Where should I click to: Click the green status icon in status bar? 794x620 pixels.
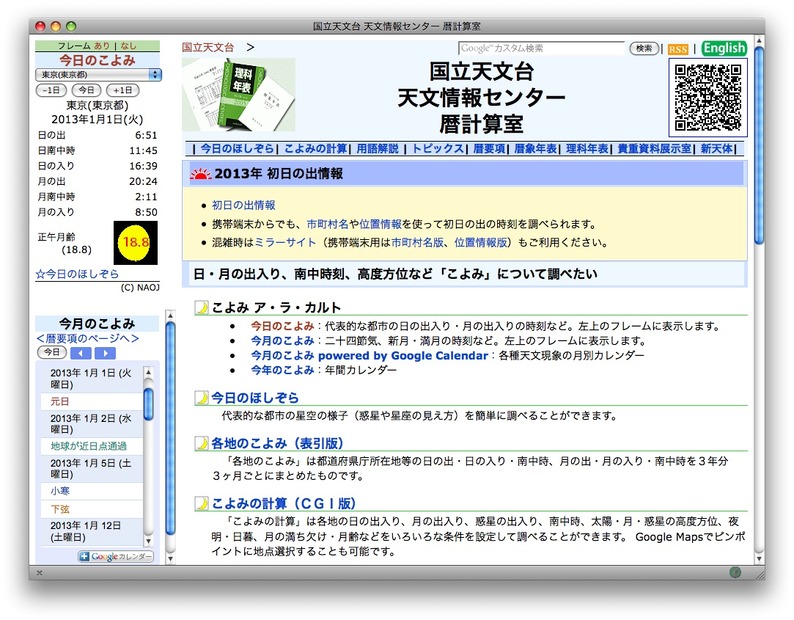[x=735, y=572]
